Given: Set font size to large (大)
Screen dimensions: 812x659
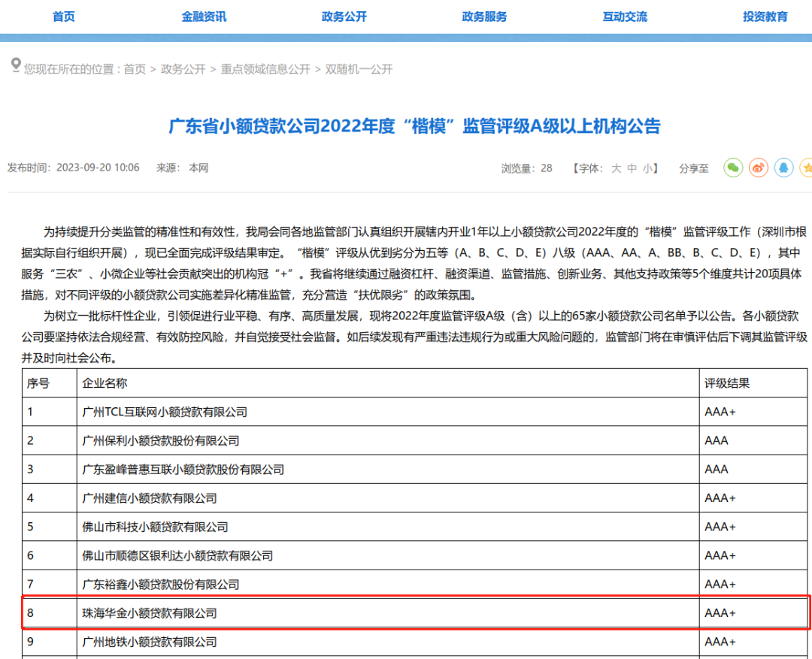Looking at the screenshot, I should (616, 168).
